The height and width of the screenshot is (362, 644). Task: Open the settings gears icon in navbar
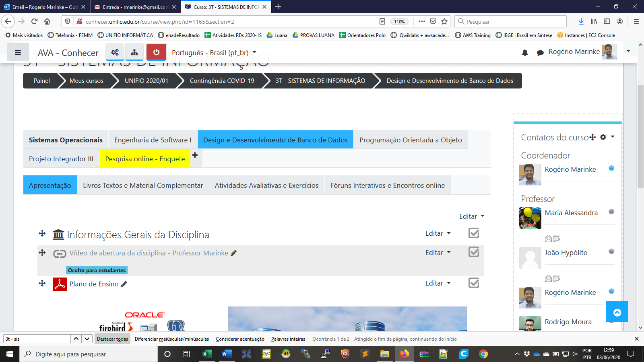(115, 52)
